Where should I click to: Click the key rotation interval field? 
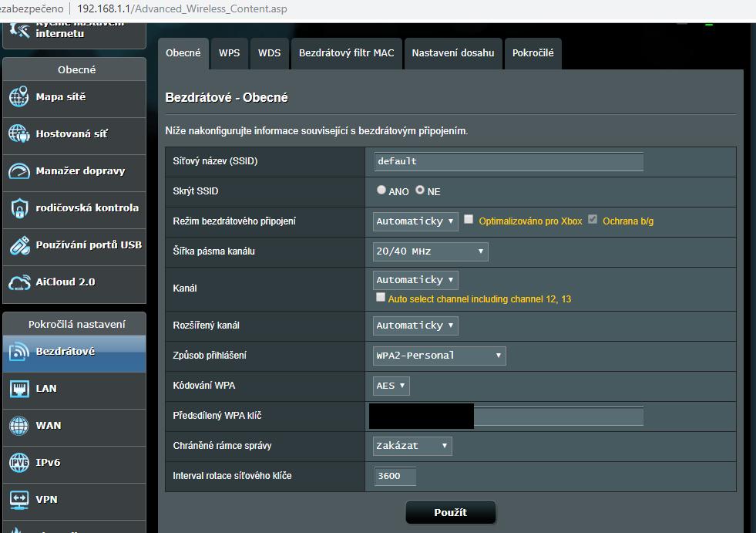pyautogui.click(x=395, y=477)
